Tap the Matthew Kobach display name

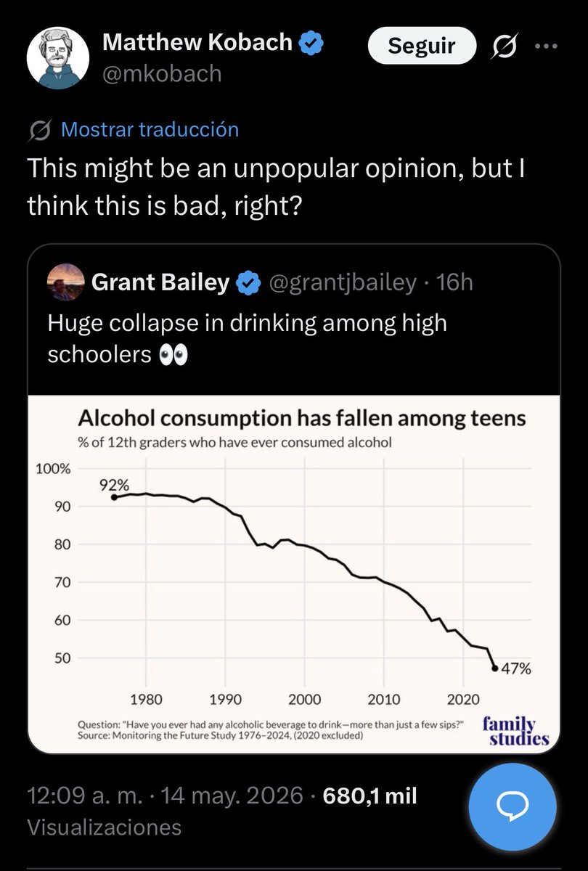[197, 43]
